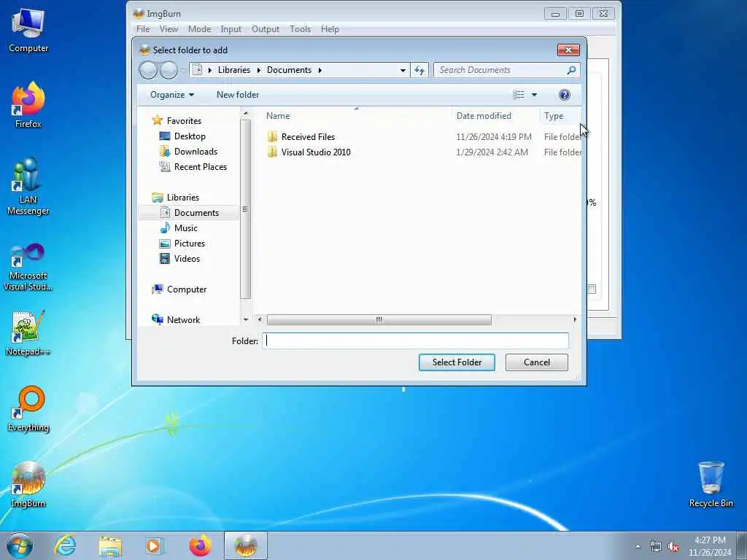747x560 pixels.
Task: Open the Notepad++ desktop shortcut
Action: pos(28,332)
